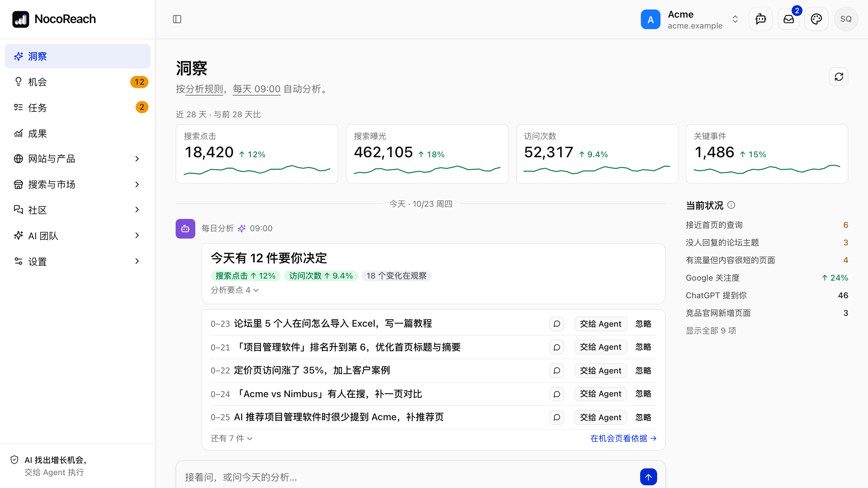Viewport: 868px width, 488px height.
Task: Expand 分析要点 4
Action: [235, 290]
